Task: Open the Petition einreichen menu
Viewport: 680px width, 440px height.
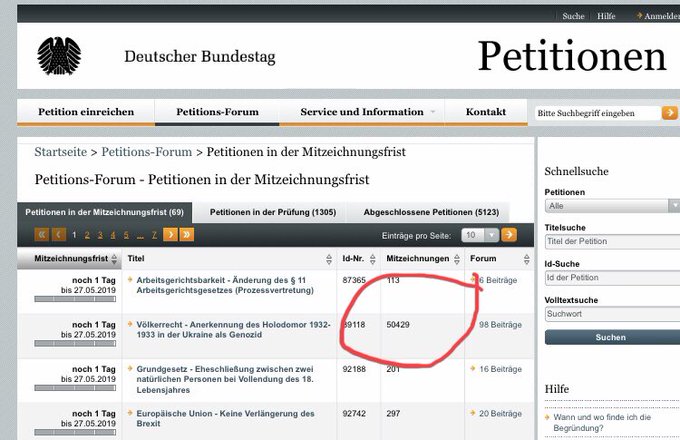Action: pyautogui.click(x=86, y=112)
